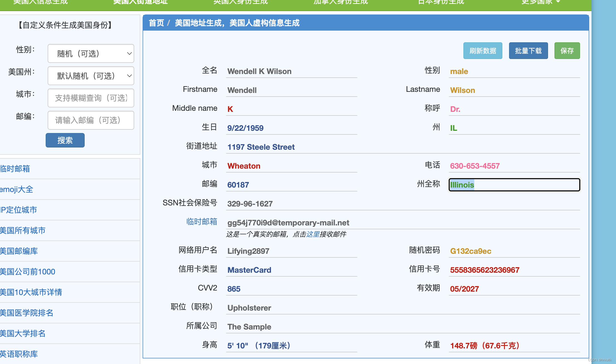Click the 刷新数据 refresh button

483,51
